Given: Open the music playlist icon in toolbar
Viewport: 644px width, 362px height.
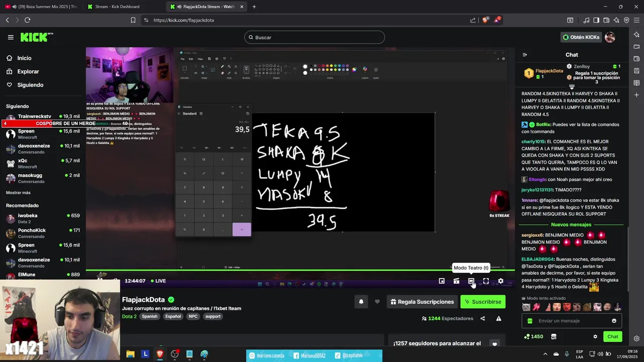Looking at the screenshot, I should click(586, 20).
